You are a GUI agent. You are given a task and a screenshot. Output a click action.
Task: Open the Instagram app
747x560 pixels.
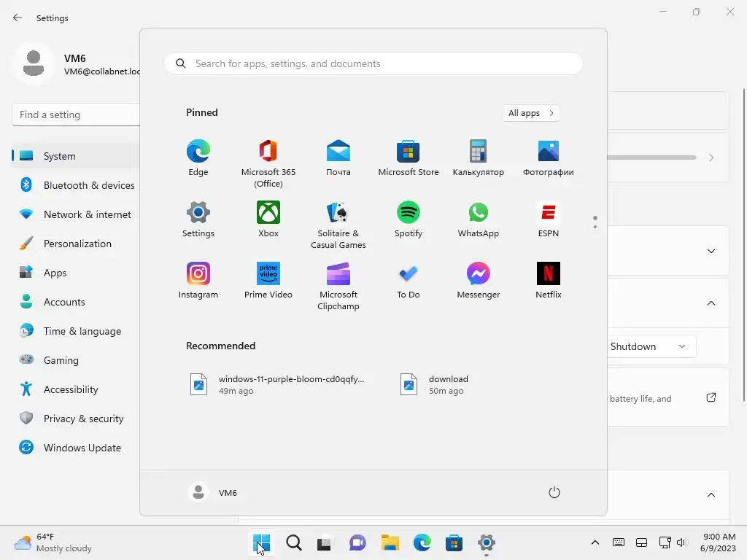(198, 281)
